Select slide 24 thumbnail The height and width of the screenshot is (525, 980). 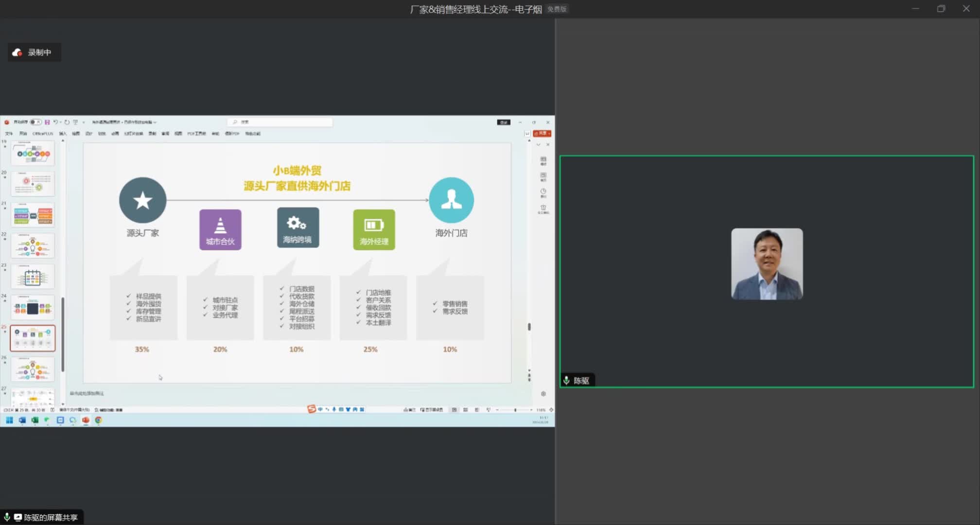coord(33,308)
